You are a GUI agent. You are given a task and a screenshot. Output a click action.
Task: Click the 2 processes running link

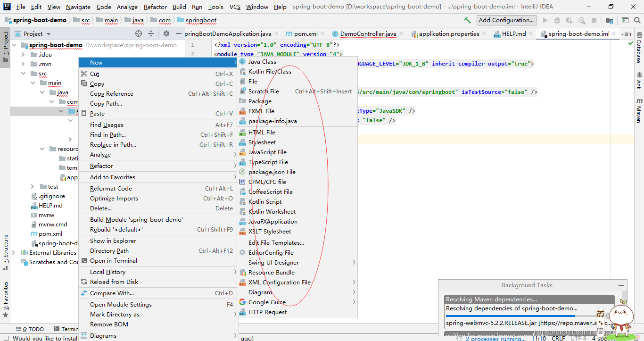[x=495, y=338]
